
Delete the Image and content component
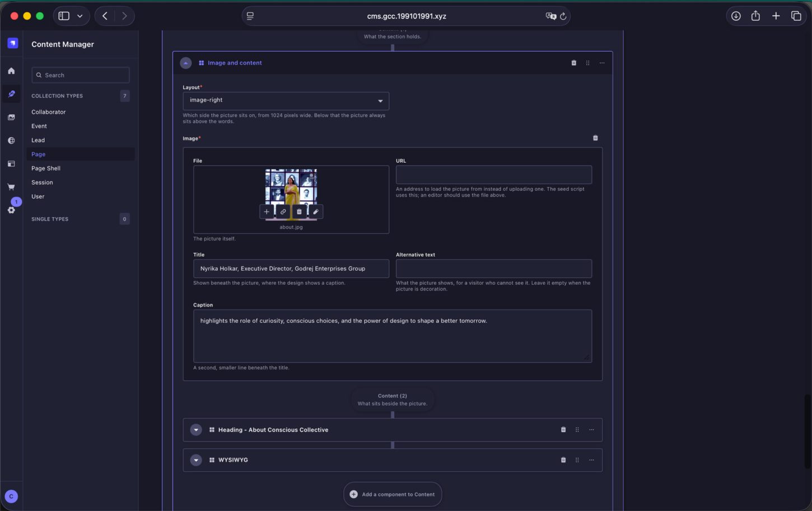[573, 63]
